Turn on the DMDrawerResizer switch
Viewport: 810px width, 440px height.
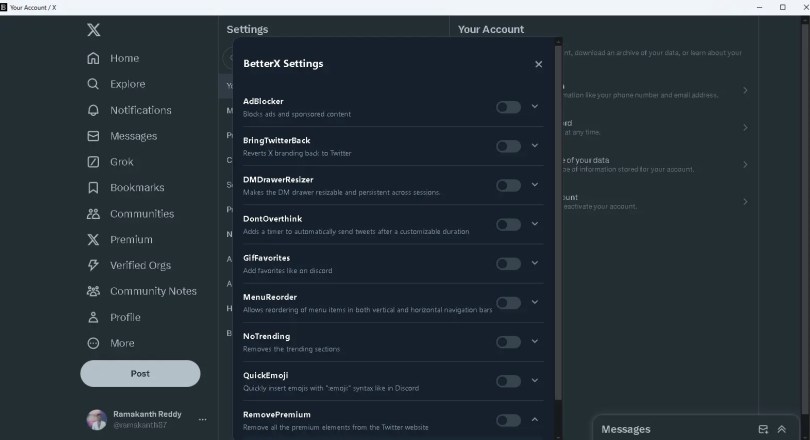(x=508, y=185)
